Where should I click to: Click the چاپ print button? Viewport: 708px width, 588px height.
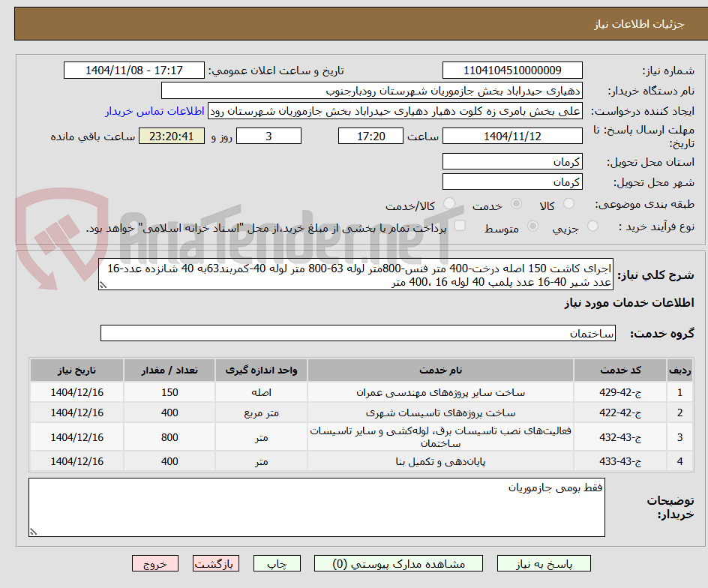277,563
